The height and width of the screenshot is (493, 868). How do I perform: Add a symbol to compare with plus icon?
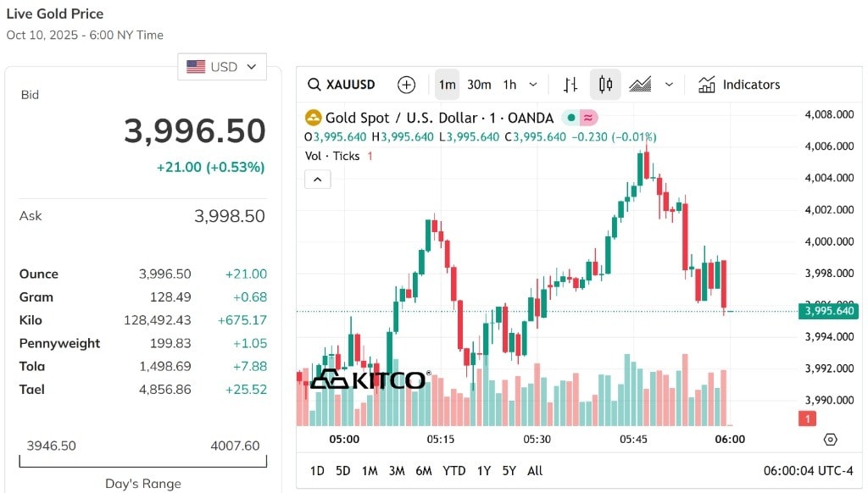tap(406, 85)
